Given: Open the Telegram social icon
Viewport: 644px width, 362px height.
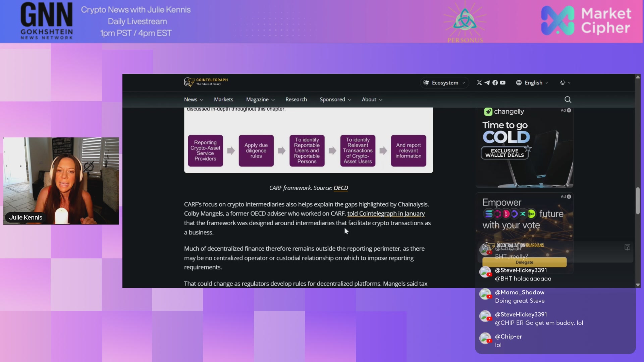Looking at the screenshot, I should click(x=487, y=83).
